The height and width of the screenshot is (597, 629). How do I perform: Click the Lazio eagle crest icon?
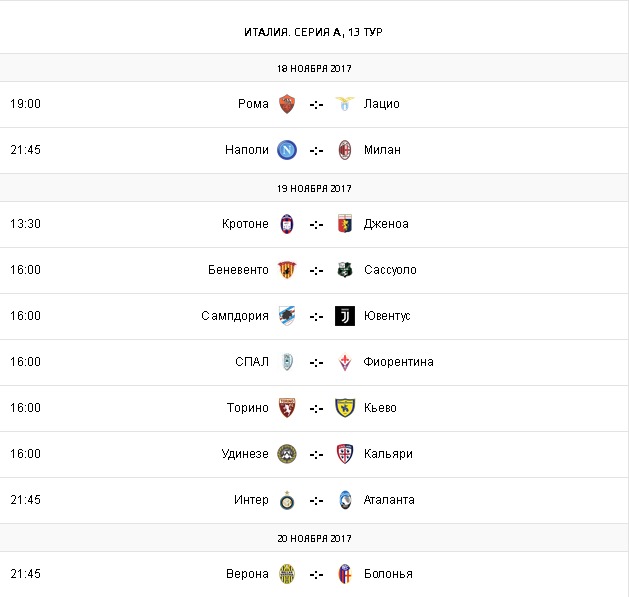pos(345,104)
